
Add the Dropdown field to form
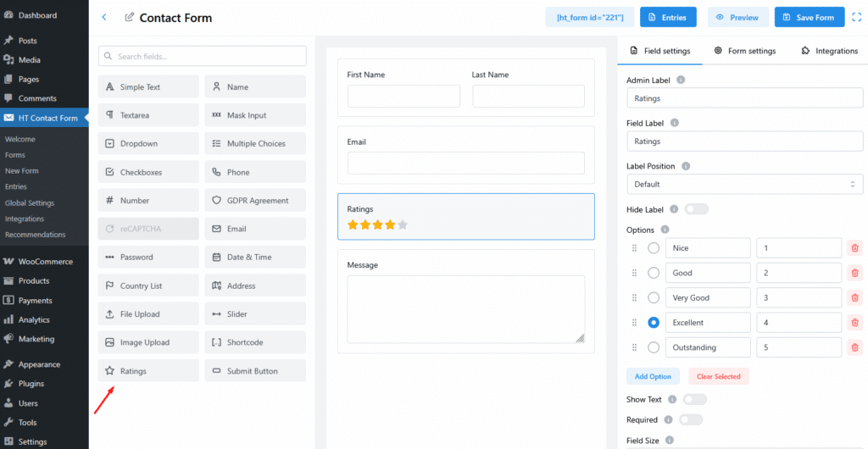[x=148, y=144]
